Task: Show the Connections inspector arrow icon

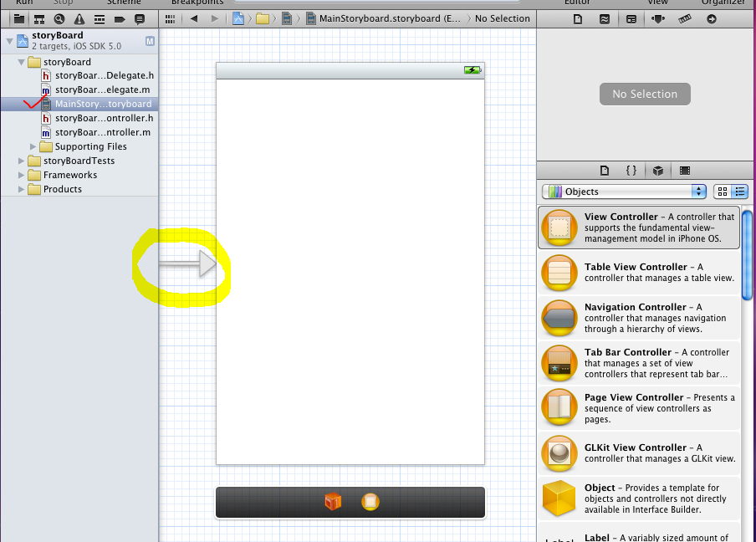Action: tap(712, 19)
